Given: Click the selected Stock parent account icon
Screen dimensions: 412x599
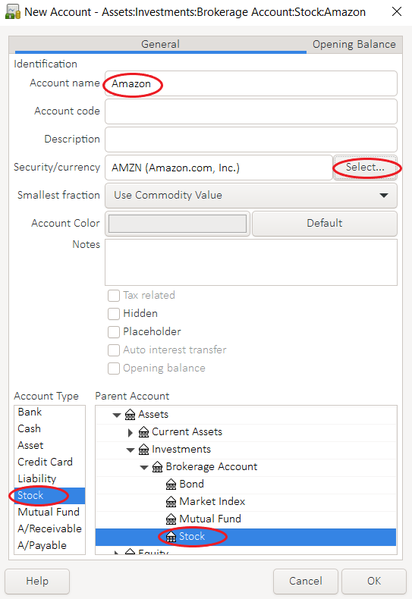Looking at the screenshot, I should [x=171, y=537].
